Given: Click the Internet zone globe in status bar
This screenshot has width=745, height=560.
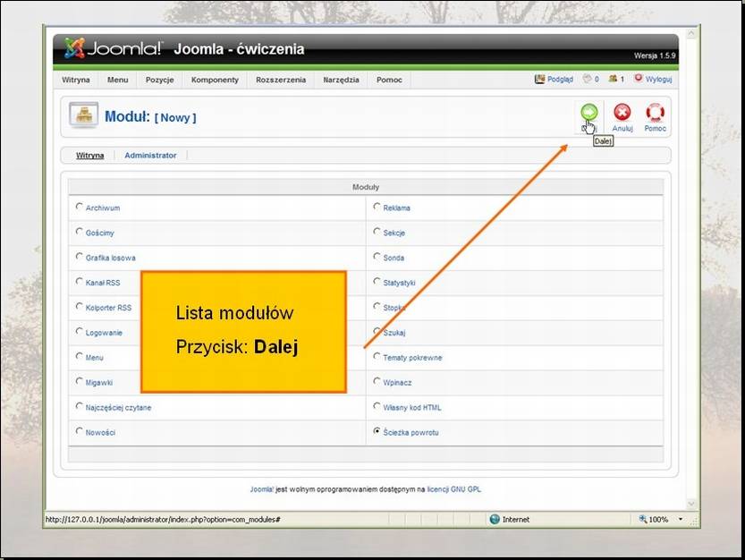Looking at the screenshot, I should pos(495,519).
